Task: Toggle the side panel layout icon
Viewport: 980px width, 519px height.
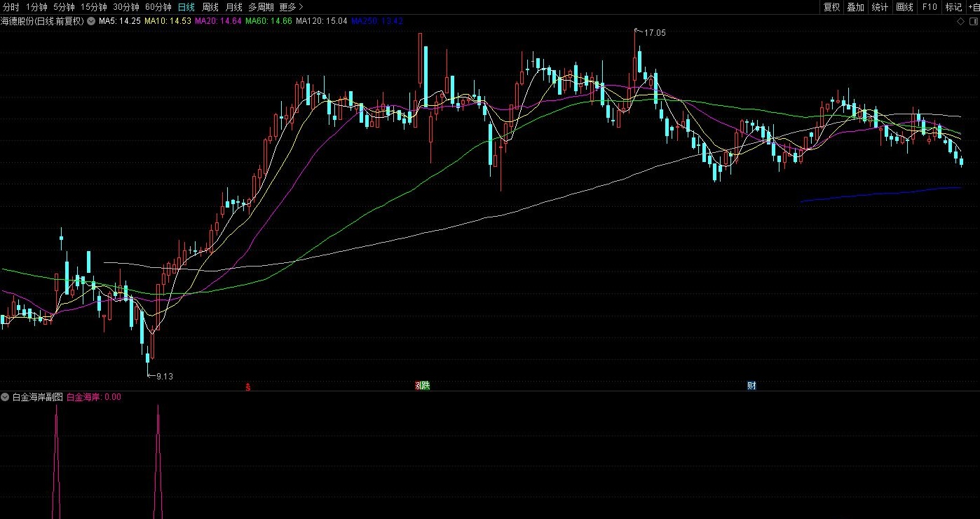Action: pyautogui.click(x=972, y=22)
